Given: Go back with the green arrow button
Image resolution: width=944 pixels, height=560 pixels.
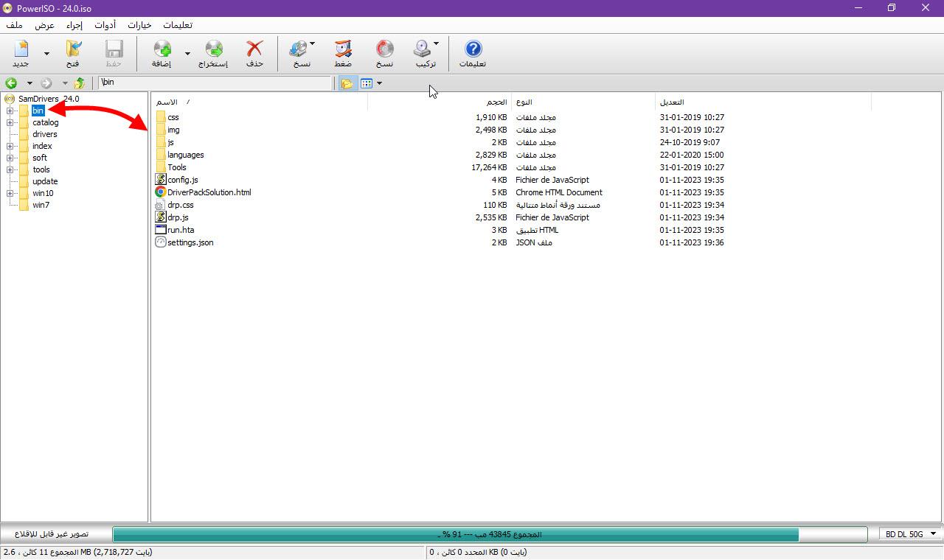Looking at the screenshot, I should pyautogui.click(x=11, y=83).
